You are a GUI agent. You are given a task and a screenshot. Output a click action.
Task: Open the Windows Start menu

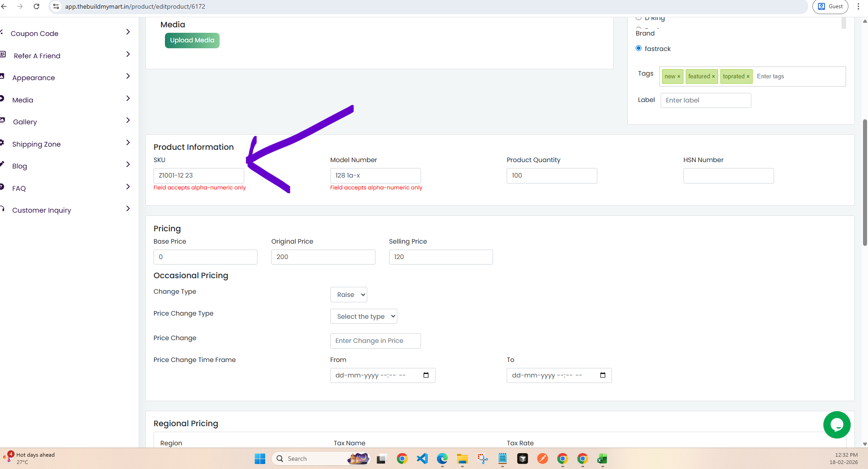click(260, 459)
